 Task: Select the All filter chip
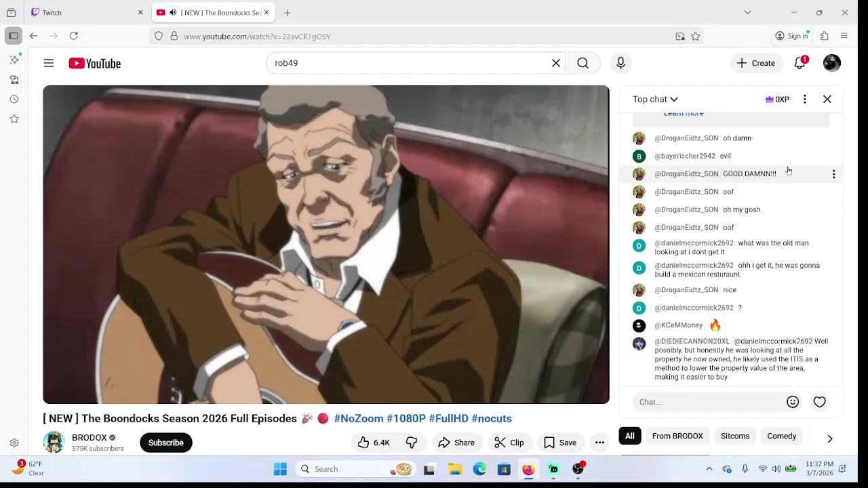(630, 436)
